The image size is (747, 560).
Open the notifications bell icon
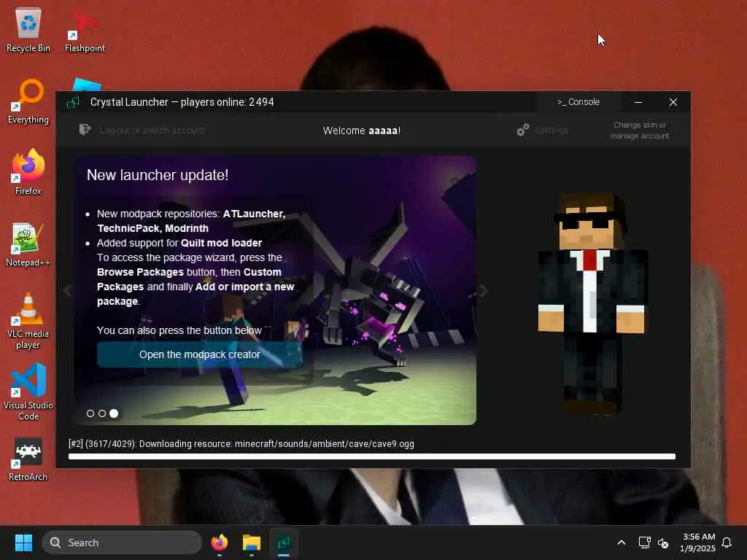click(727, 542)
